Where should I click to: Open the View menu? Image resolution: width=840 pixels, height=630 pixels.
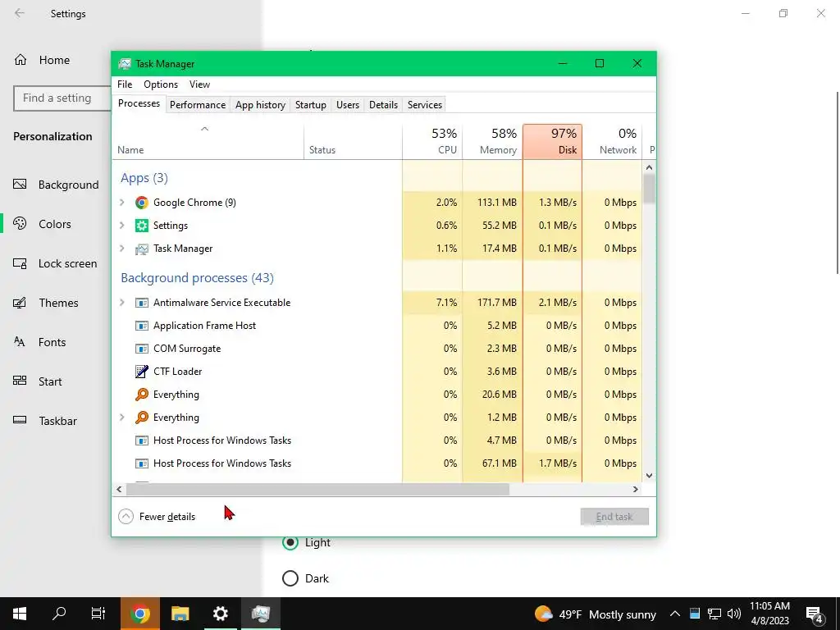click(x=199, y=84)
